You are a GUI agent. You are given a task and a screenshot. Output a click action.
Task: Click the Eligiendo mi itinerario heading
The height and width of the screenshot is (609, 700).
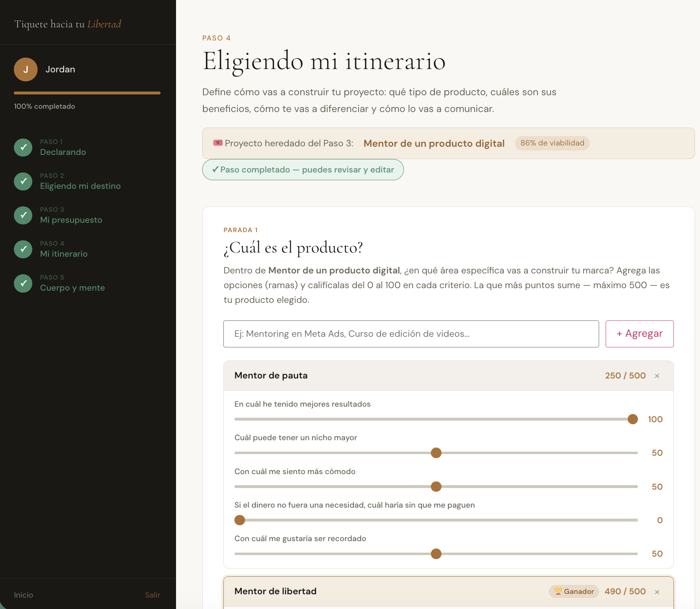324,61
